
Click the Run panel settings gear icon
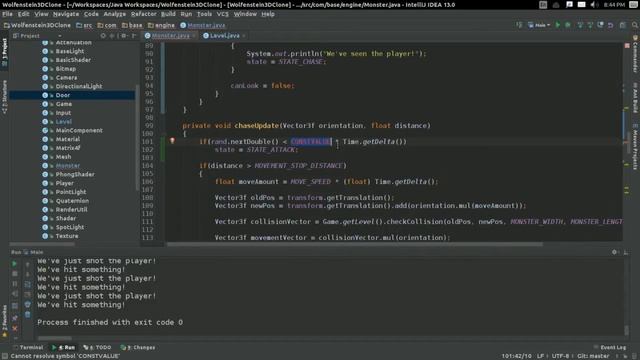(614, 252)
